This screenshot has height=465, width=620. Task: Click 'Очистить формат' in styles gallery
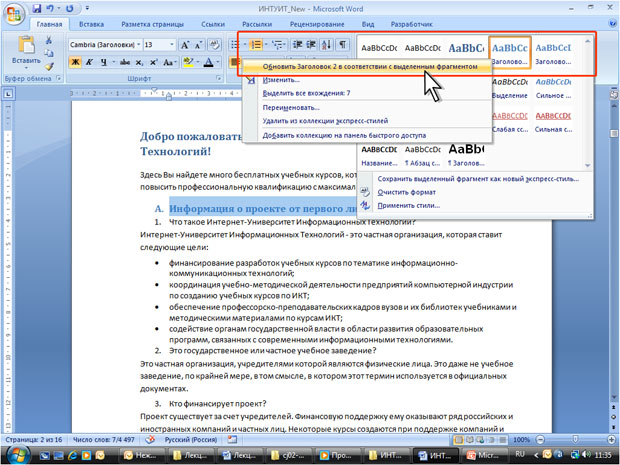(x=474, y=192)
